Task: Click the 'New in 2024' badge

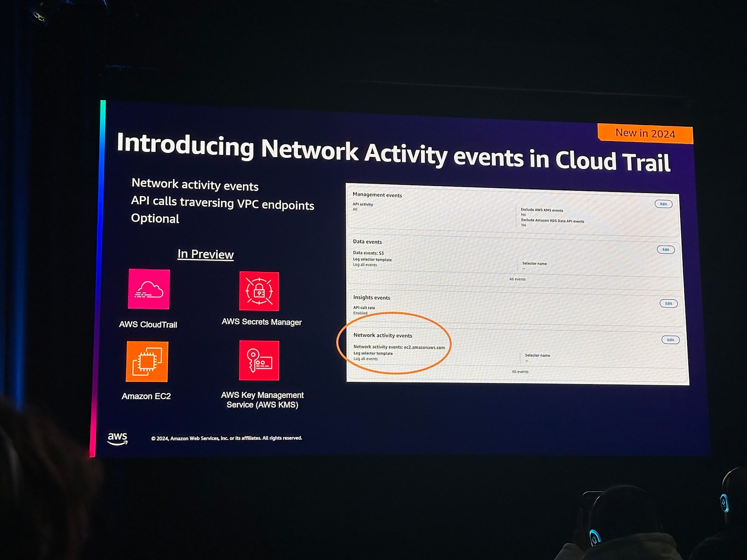Action: (645, 133)
